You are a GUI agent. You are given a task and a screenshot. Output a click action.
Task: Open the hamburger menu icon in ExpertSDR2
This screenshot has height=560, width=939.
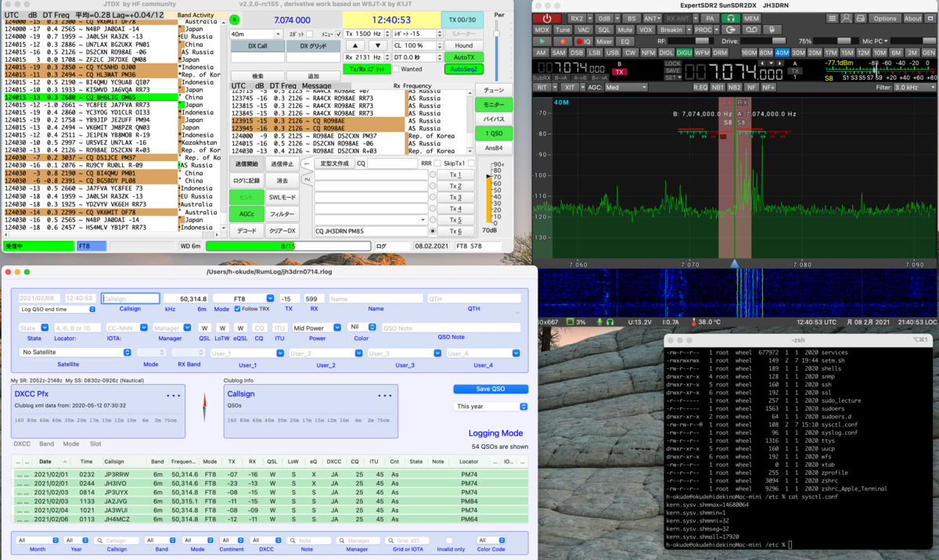tap(832, 18)
